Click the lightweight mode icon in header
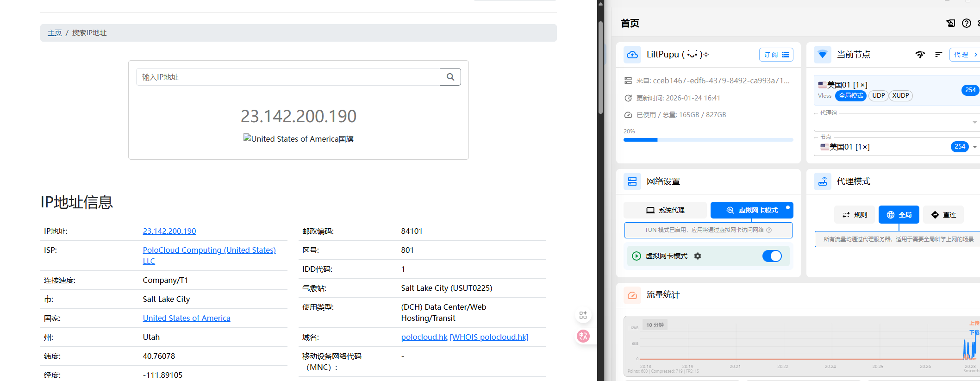The width and height of the screenshot is (980, 381). click(950, 23)
